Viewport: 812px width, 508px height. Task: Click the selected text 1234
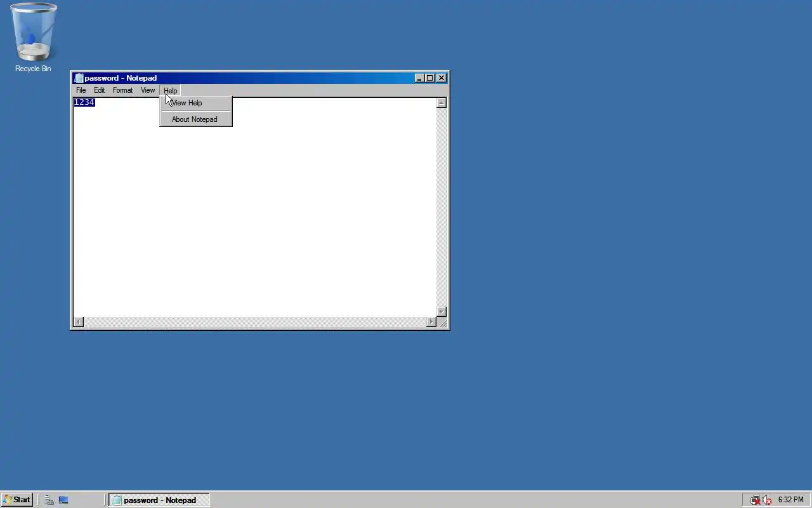coord(84,102)
